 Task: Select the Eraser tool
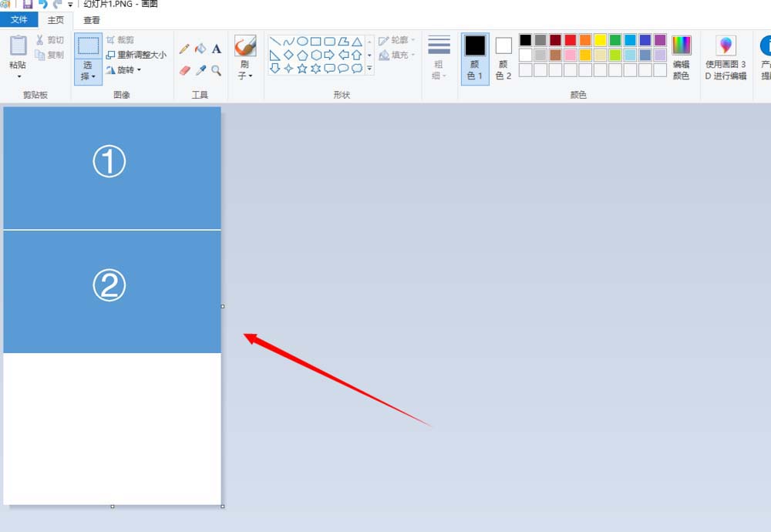tap(184, 70)
